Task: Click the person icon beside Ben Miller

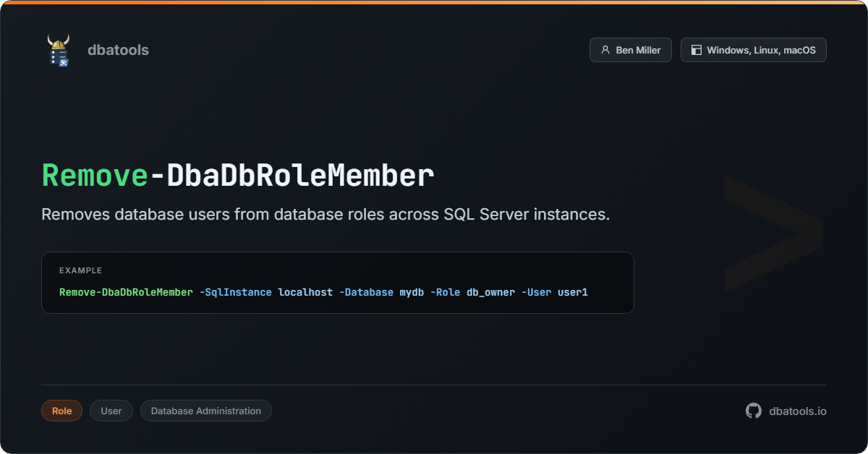Action: pyautogui.click(x=605, y=51)
